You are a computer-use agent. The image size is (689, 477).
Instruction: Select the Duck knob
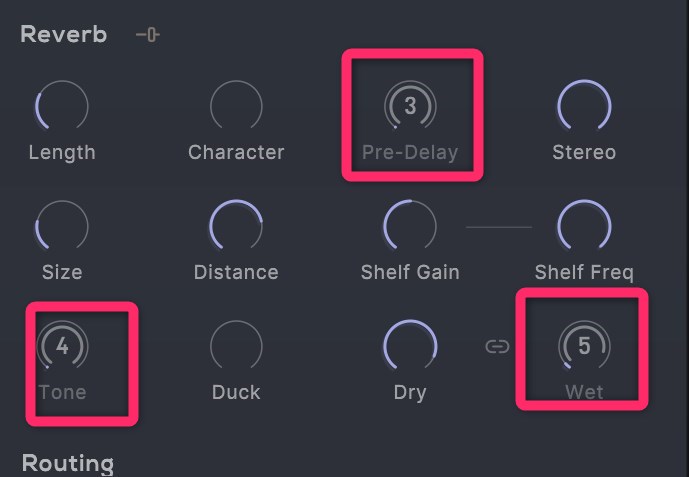[236, 346]
